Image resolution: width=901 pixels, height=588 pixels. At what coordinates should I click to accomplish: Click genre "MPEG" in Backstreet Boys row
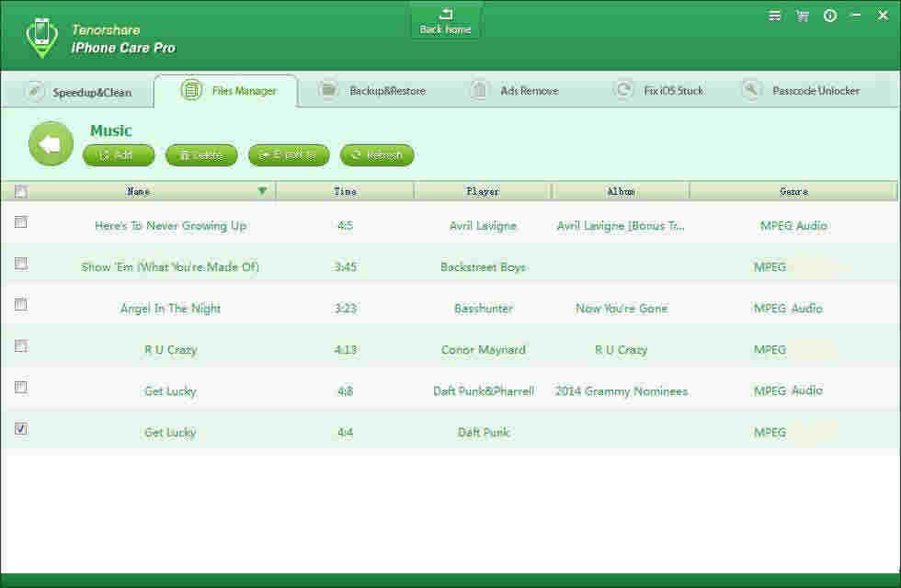tap(770, 267)
